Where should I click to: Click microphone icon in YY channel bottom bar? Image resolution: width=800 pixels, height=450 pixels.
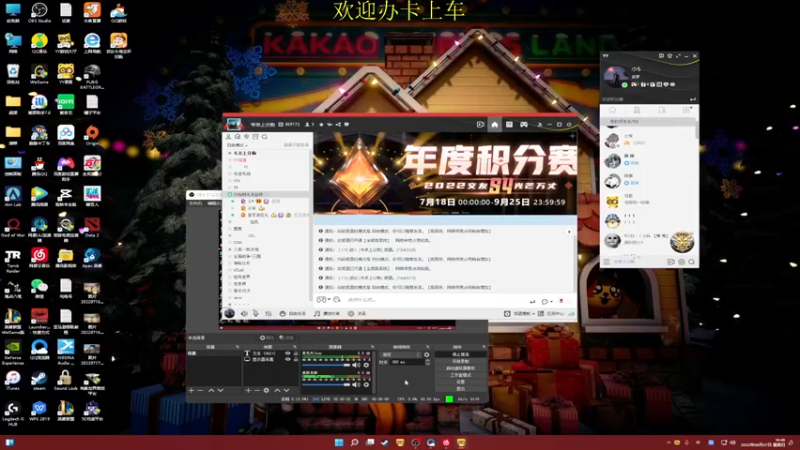256,313
